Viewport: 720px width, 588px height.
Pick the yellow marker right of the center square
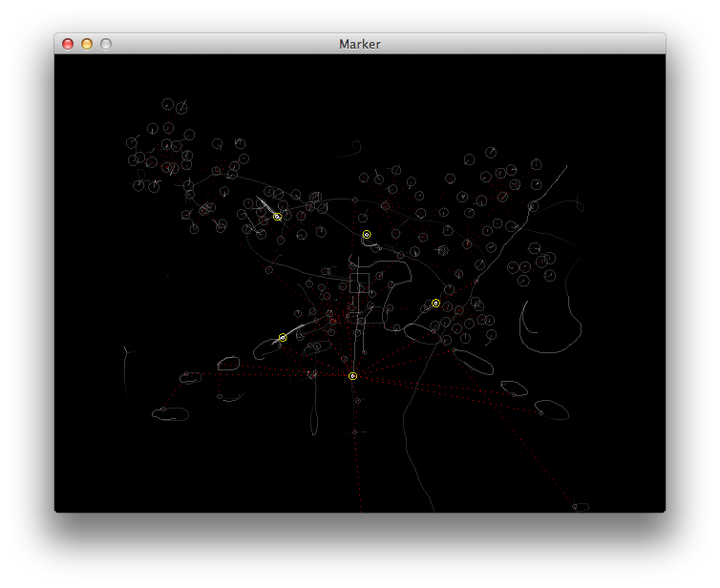point(435,303)
